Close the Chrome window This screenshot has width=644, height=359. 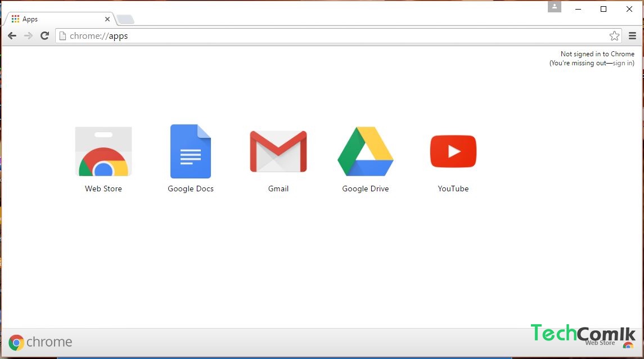point(629,8)
